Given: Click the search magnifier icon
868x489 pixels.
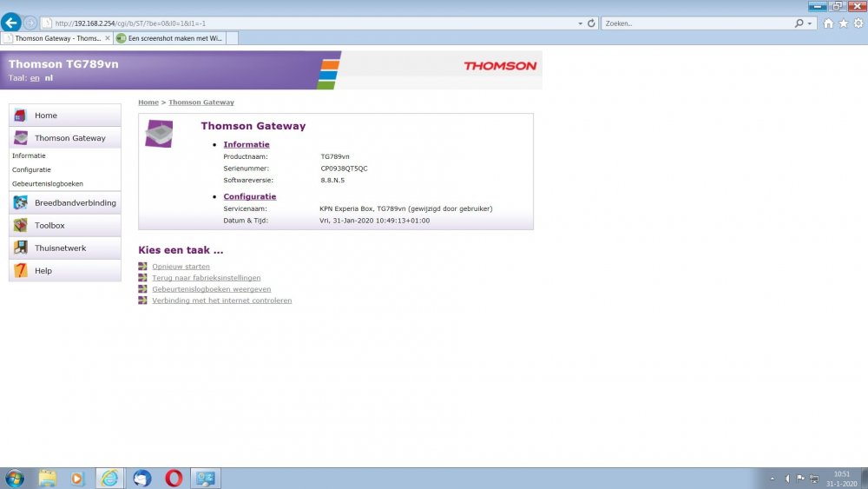Looking at the screenshot, I should [799, 23].
